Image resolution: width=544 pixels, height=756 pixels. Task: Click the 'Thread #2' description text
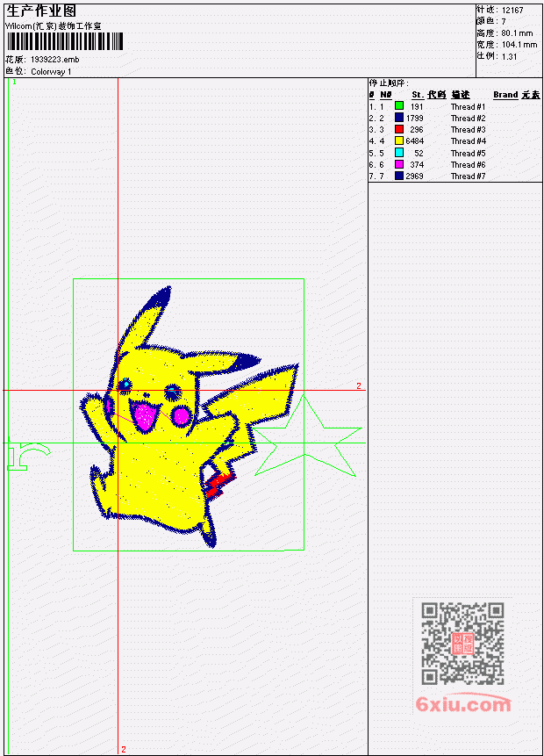point(468,119)
